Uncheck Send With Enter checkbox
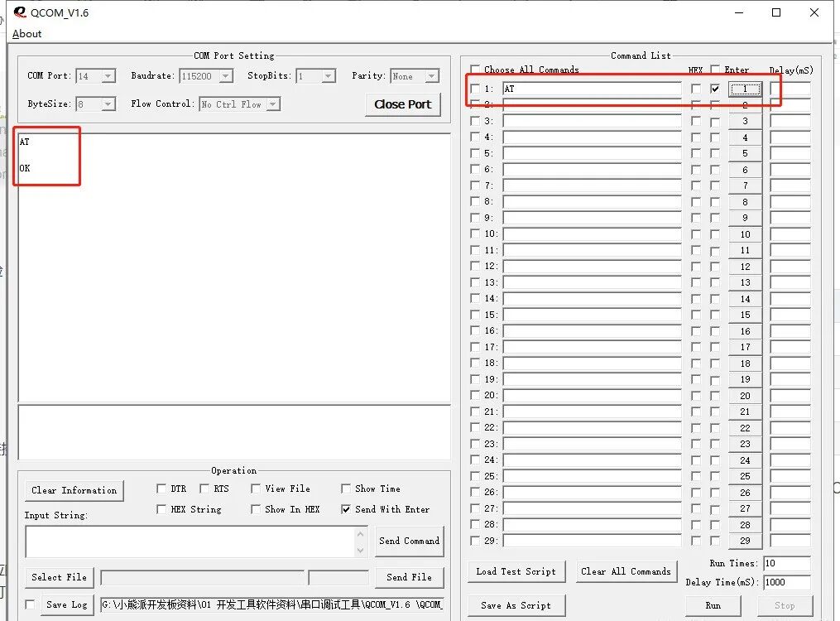Screen dimensions: 840x621 [x=346, y=509]
